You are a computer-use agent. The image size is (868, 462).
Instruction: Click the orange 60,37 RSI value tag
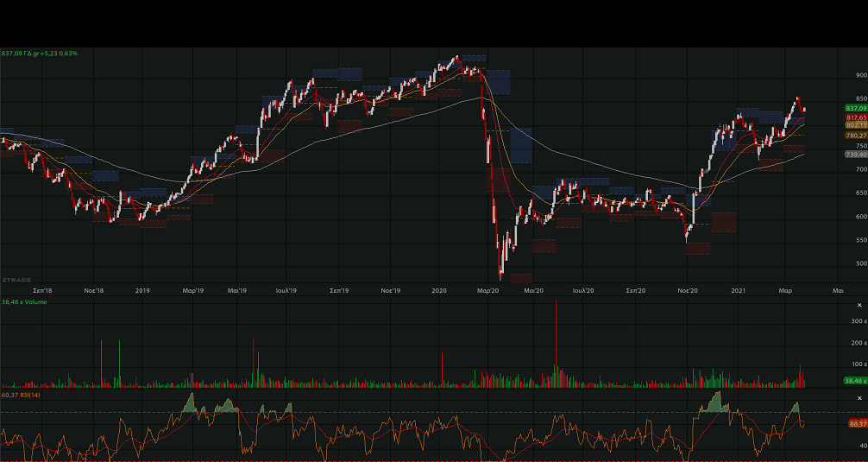tap(858, 424)
